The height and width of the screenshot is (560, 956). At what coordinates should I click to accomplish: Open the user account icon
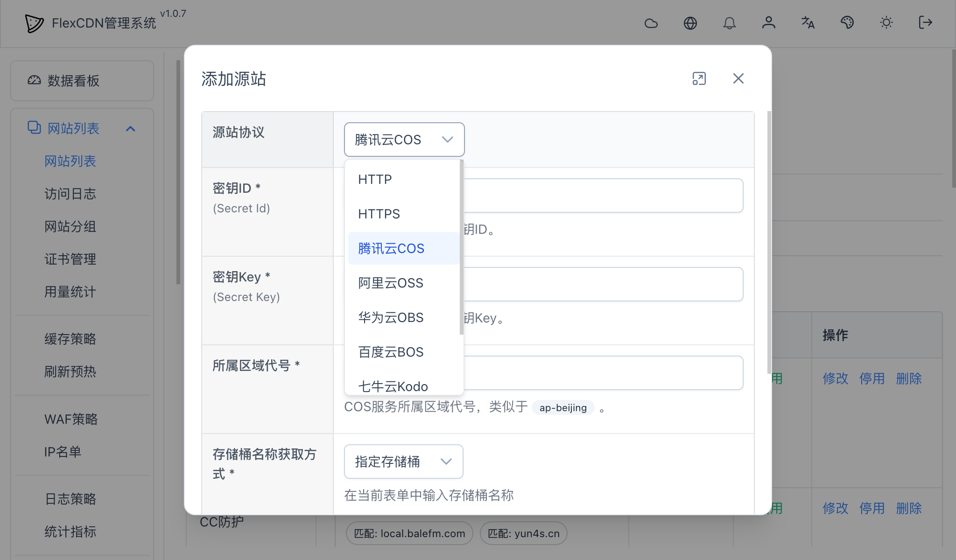769,23
